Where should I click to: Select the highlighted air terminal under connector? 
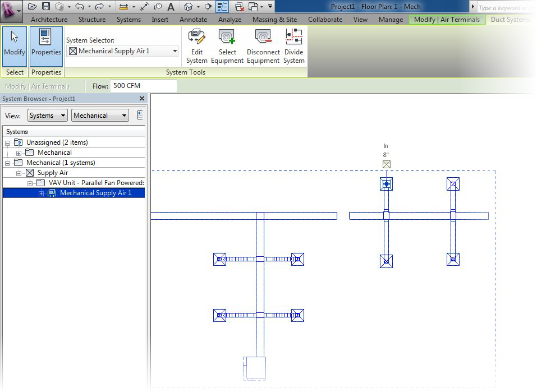pos(386,184)
